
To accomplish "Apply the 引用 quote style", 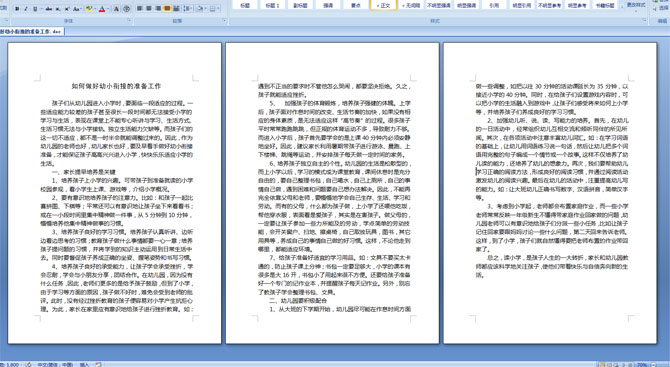I will [494, 5].
